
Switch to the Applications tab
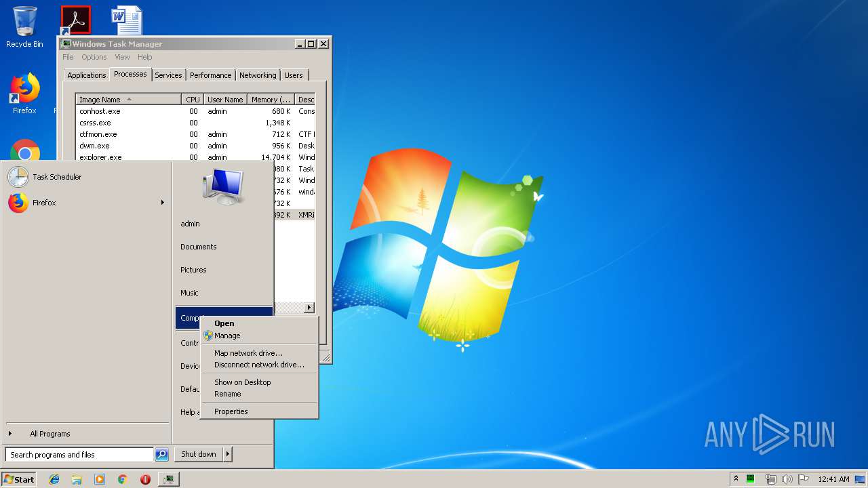[x=87, y=75]
